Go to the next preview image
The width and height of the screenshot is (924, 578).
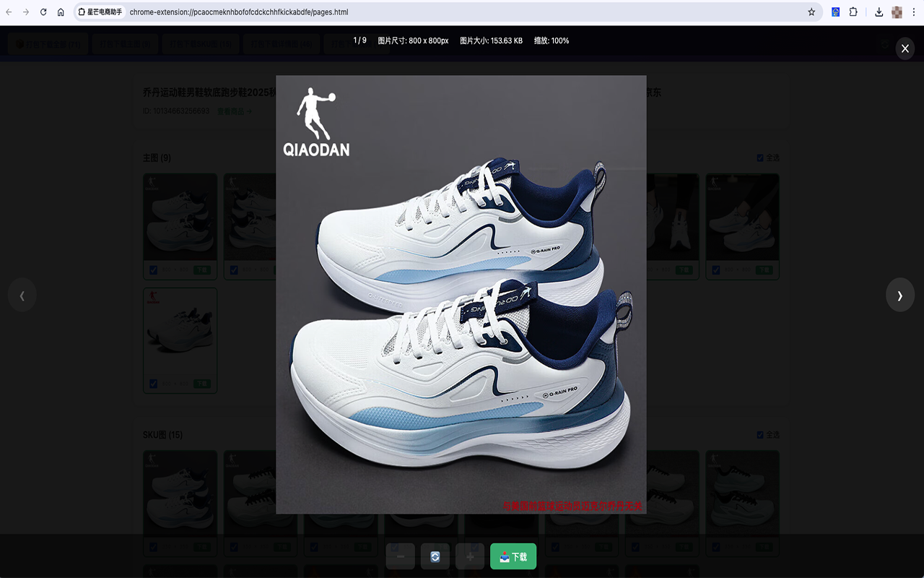coord(900,295)
